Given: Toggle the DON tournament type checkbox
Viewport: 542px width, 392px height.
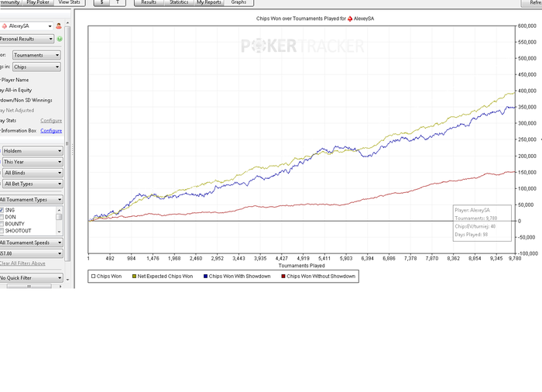Looking at the screenshot, I should click(2, 217).
